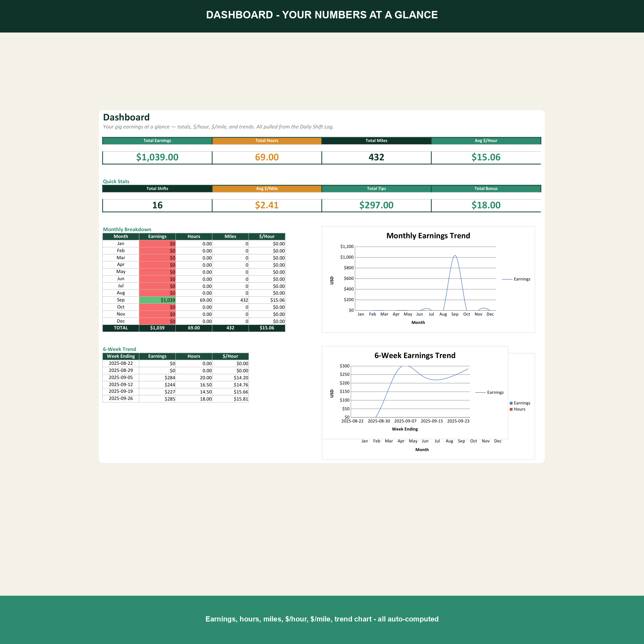Click the red Hours legend entry
This screenshot has height=644, width=644.
tap(517, 409)
